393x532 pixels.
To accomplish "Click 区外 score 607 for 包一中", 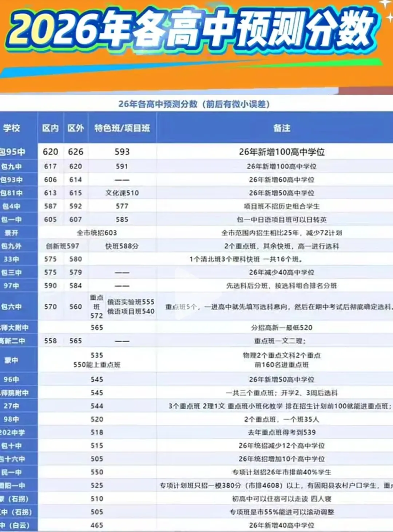I will pos(76,220).
